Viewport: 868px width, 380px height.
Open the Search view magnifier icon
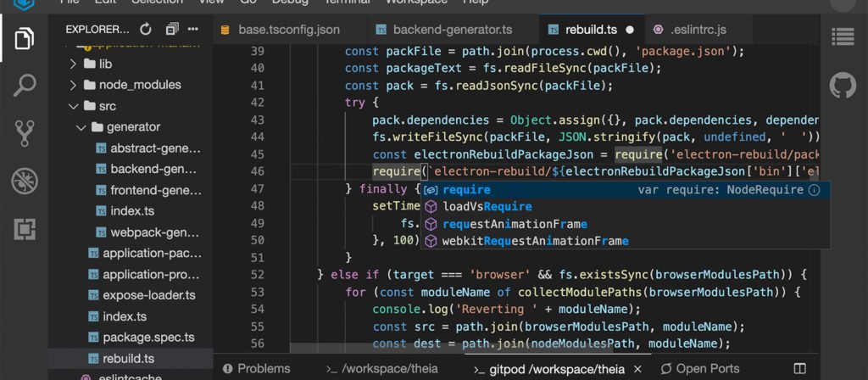point(25,86)
